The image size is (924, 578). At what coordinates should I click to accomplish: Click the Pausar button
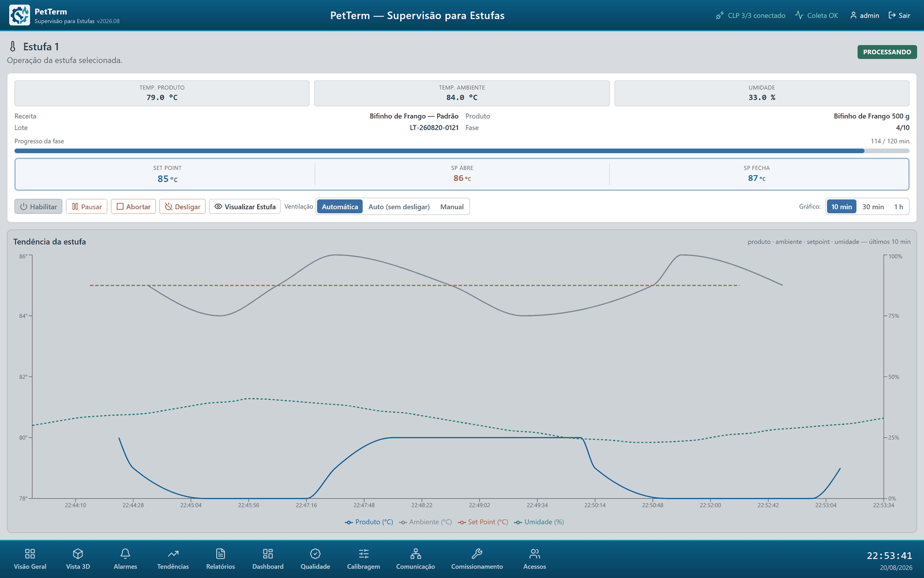pyautogui.click(x=87, y=207)
